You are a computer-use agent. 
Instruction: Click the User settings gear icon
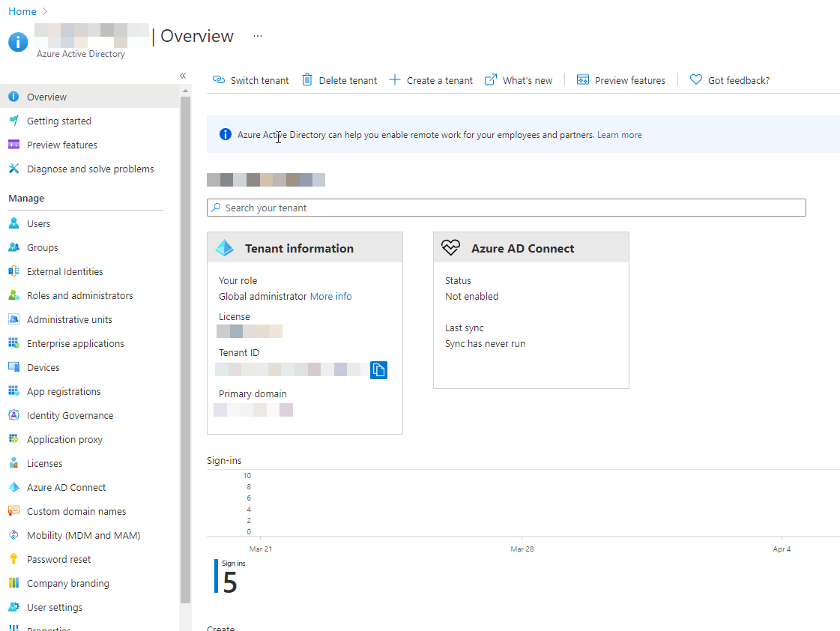[14, 607]
